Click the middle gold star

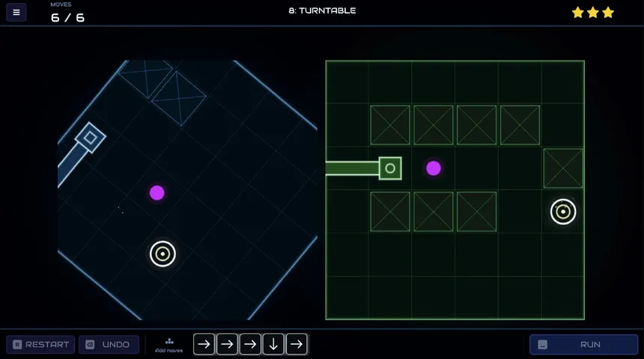click(x=592, y=12)
